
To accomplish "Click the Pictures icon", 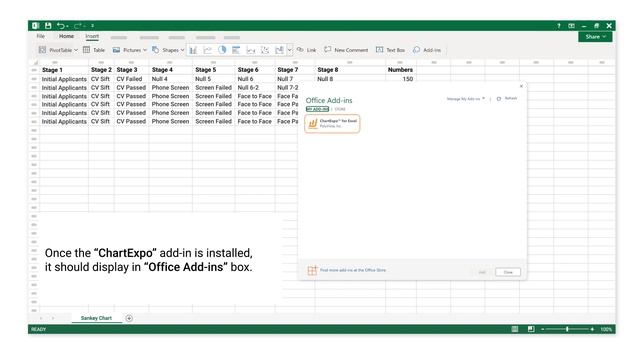I will [x=116, y=50].
